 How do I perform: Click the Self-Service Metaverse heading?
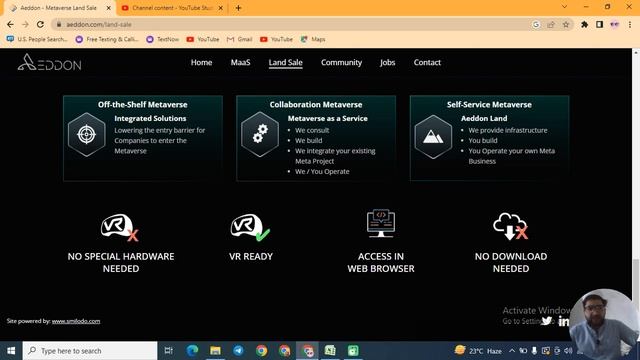tap(489, 104)
